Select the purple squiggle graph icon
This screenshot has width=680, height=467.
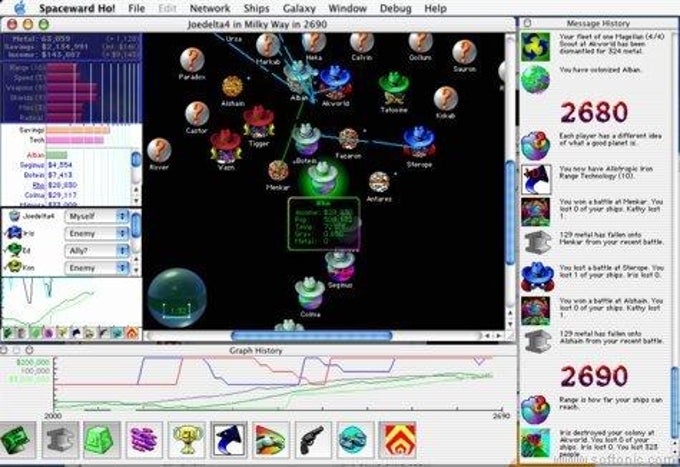(x=144, y=440)
